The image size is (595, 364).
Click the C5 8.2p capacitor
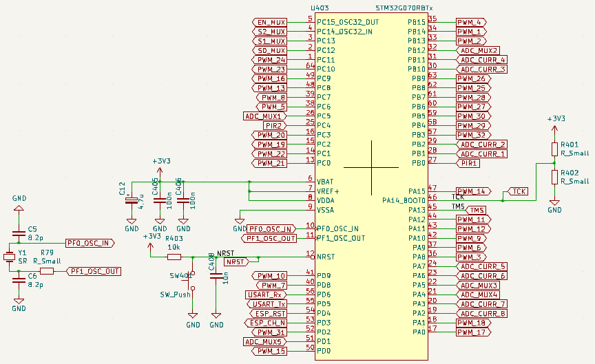[19, 233]
